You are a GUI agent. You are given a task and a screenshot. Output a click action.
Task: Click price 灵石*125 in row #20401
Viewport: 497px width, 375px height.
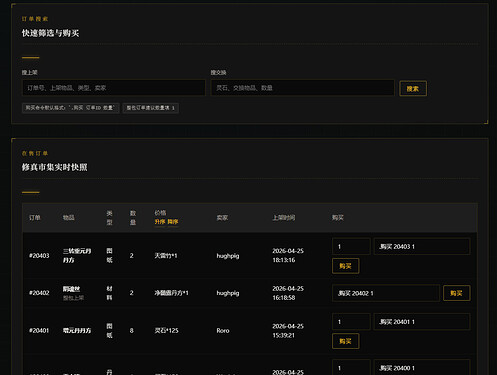click(x=166, y=331)
